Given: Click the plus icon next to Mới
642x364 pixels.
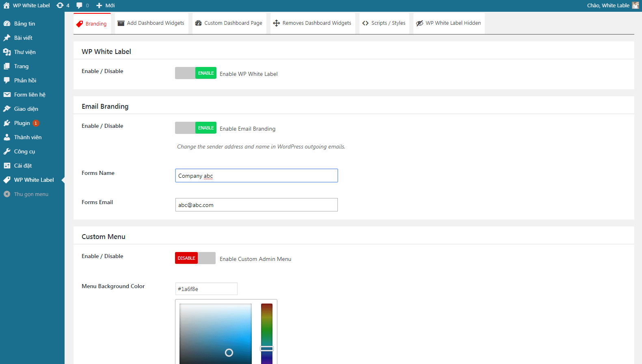Looking at the screenshot, I should 99,5.
